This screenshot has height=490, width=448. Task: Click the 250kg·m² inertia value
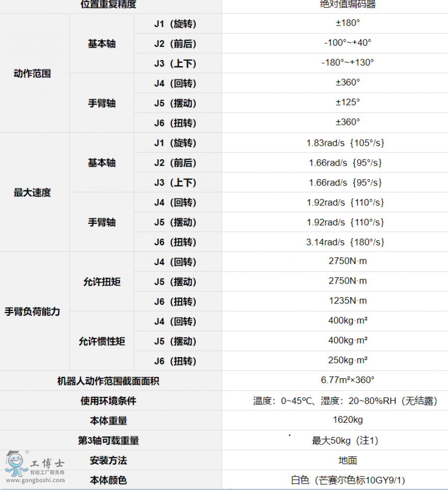tap(347, 360)
